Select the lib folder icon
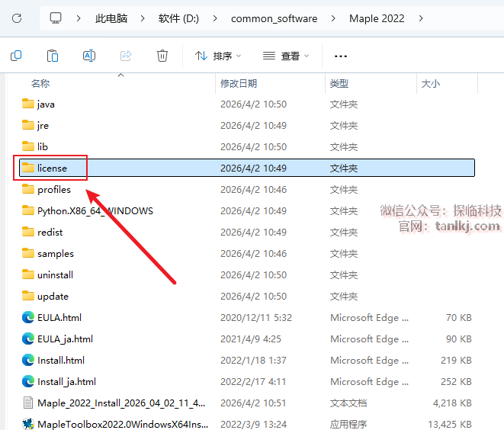Screen dimensions: 504x430 [28, 146]
